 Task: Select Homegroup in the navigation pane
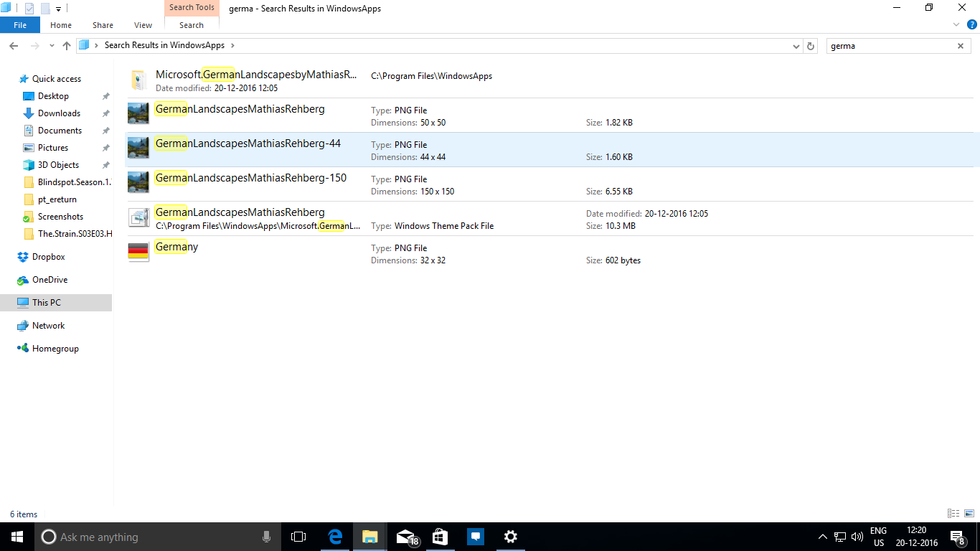point(55,349)
